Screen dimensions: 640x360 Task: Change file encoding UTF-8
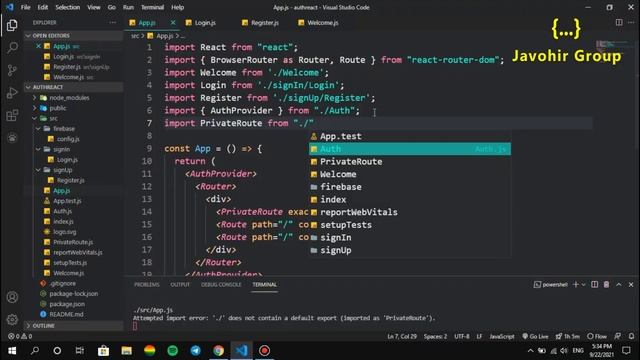point(462,336)
